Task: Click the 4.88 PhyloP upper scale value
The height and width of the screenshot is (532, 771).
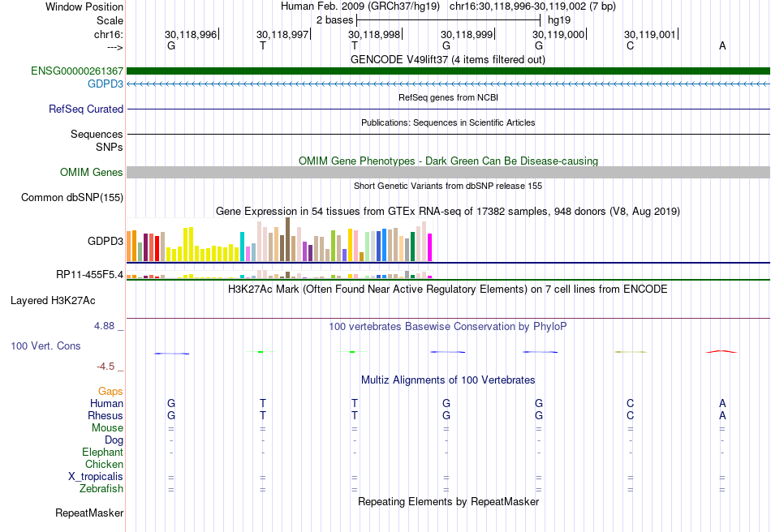Action: click(x=104, y=326)
